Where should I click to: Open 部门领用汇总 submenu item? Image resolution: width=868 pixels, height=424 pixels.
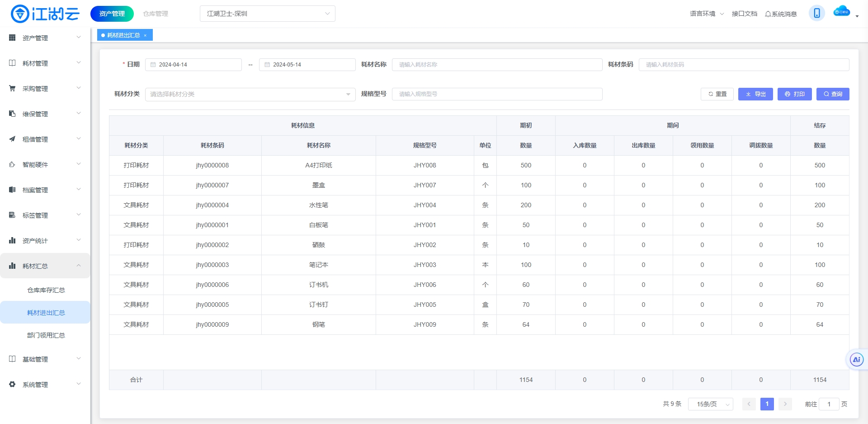(x=46, y=335)
